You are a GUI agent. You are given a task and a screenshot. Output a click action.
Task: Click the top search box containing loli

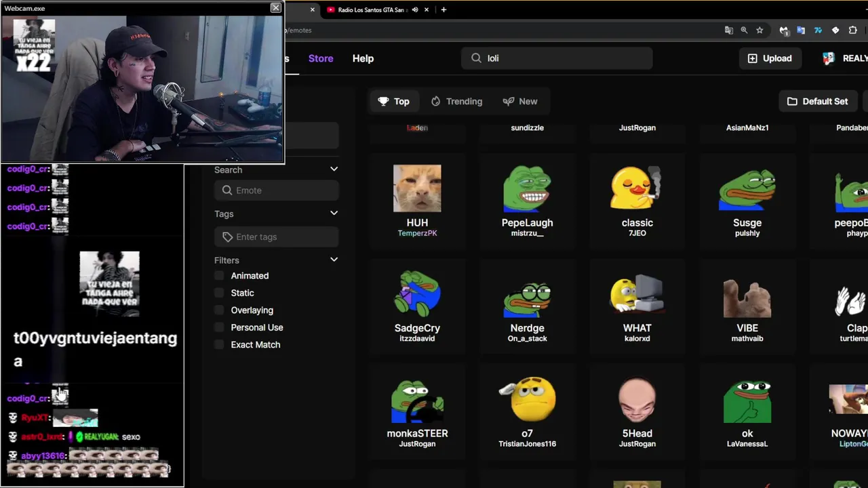(557, 58)
